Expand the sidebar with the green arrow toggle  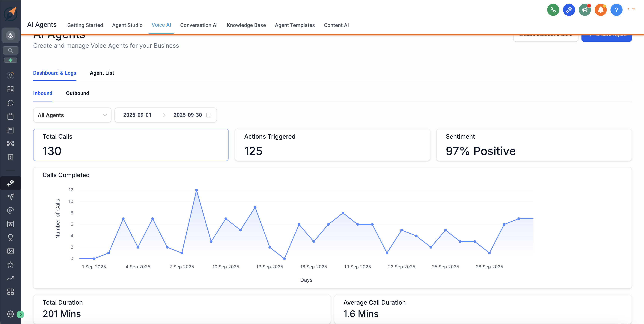[20, 315]
